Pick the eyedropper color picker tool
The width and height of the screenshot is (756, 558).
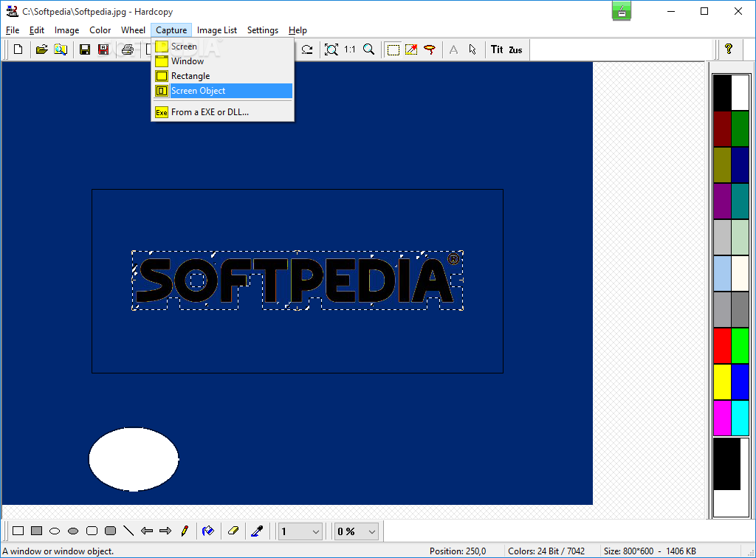257,531
